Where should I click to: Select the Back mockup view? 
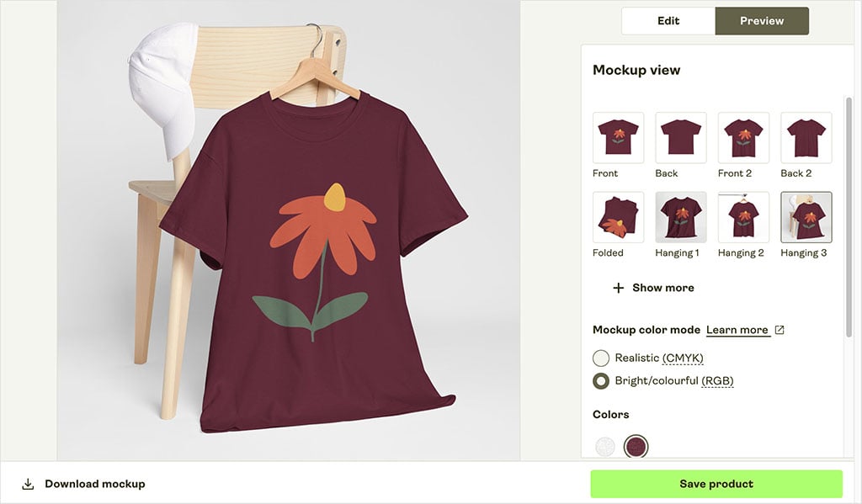[681, 137]
